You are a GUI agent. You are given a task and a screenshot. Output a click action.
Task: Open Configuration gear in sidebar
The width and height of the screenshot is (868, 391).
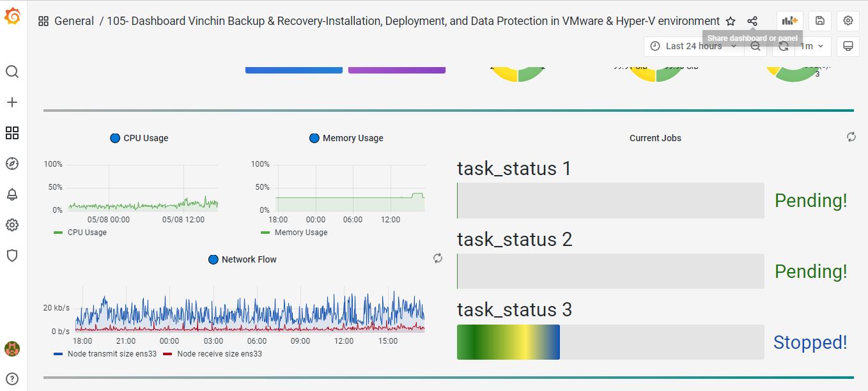click(x=12, y=225)
